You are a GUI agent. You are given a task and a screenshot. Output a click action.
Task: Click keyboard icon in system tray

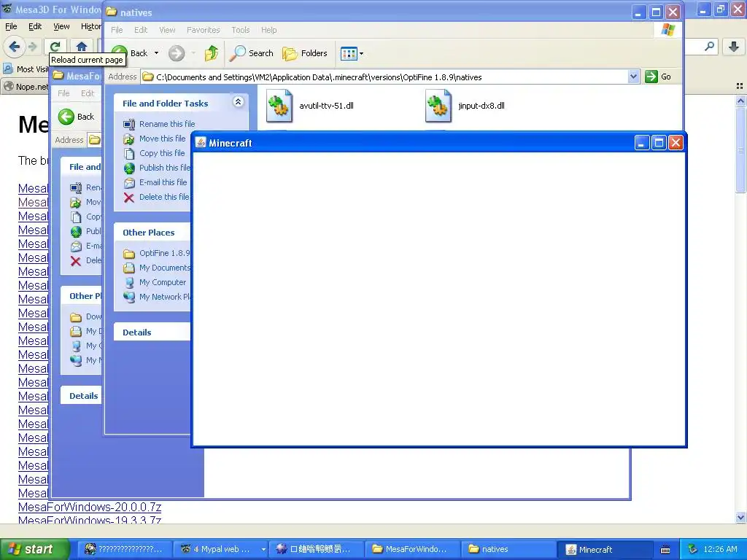coord(665,550)
